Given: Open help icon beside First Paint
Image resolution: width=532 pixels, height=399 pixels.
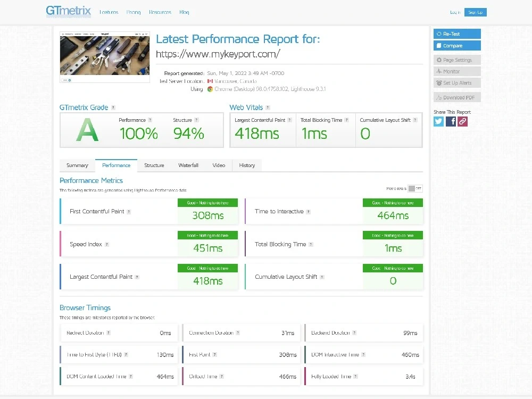Looking at the screenshot, I should (215, 354).
